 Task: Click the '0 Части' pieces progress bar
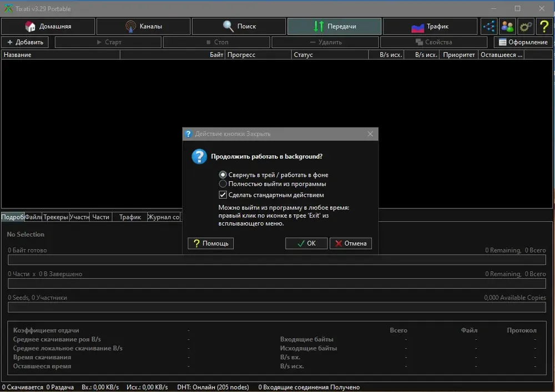tap(277, 283)
